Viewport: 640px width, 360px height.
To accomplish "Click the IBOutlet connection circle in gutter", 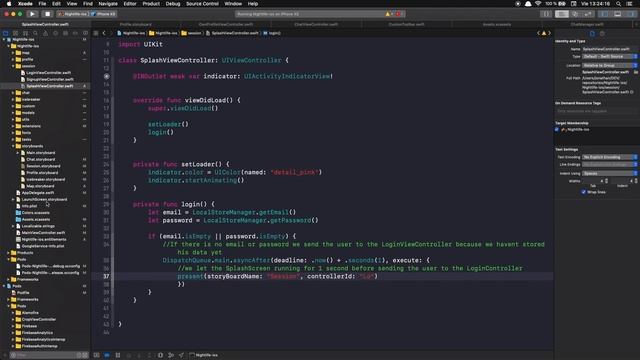I will click(x=107, y=76).
